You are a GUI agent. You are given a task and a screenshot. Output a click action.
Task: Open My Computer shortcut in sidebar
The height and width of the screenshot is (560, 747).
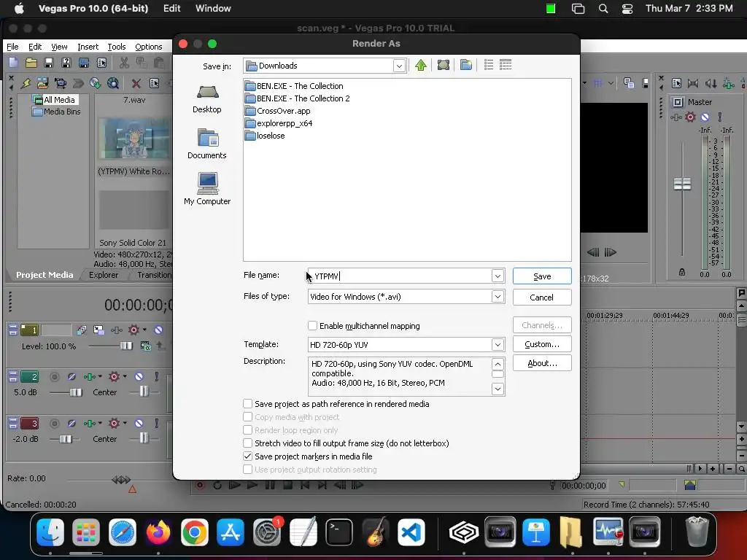(x=207, y=189)
